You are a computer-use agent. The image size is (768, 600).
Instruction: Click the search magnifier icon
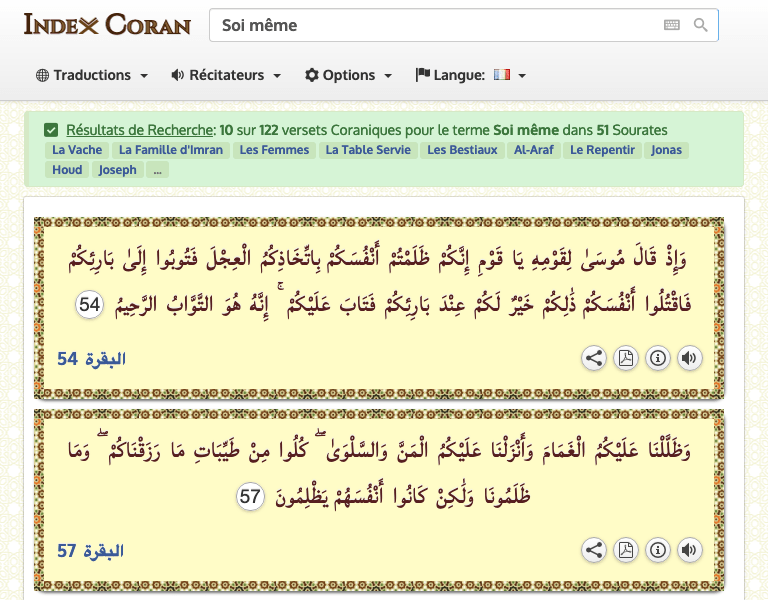pos(701,25)
